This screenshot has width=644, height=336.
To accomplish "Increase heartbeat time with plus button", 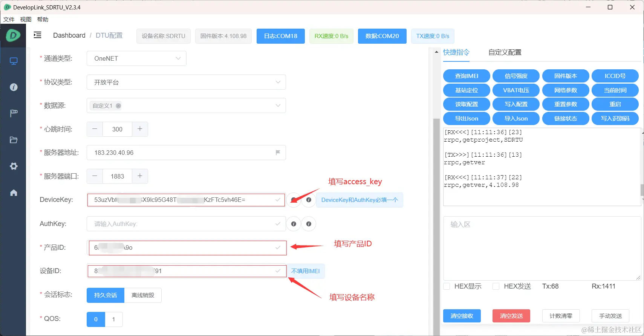I will (140, 129).
